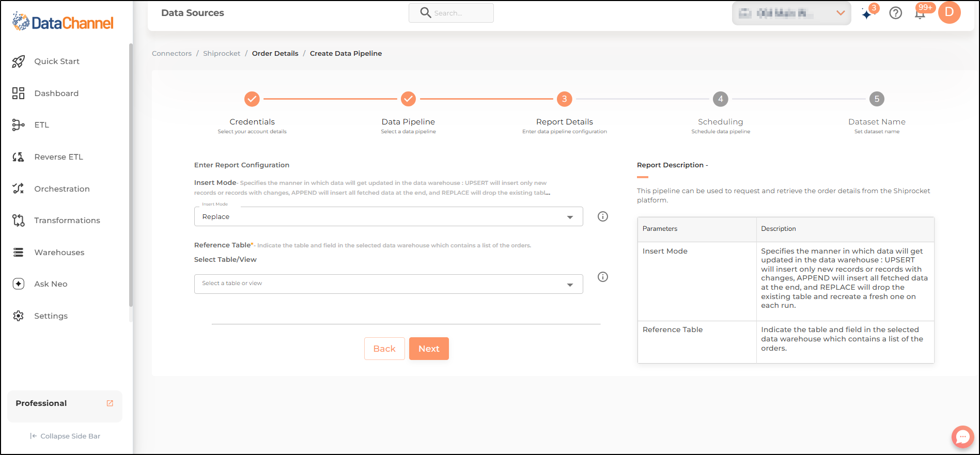The image size is (980, 455).
Task: Click the Insert Mode info icon
Action: coord(603,216)
